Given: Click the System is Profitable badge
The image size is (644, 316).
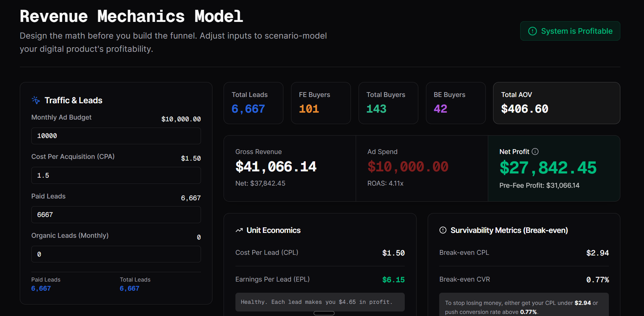Looking at the screenshot, I should [570, 31].
